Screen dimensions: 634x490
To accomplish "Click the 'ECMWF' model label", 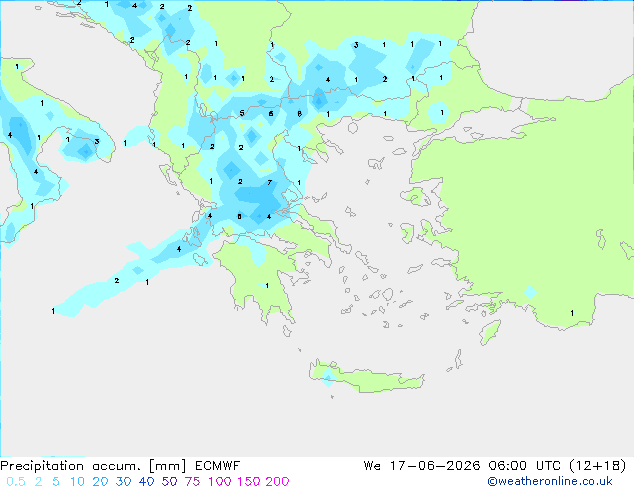I will tap(218, 466).
